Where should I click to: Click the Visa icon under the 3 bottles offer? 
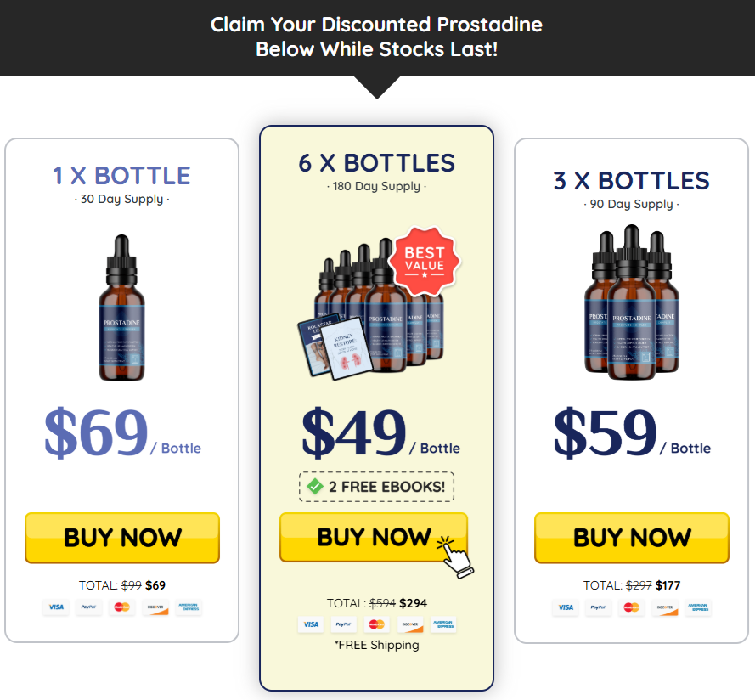click(x=566, y=607)
